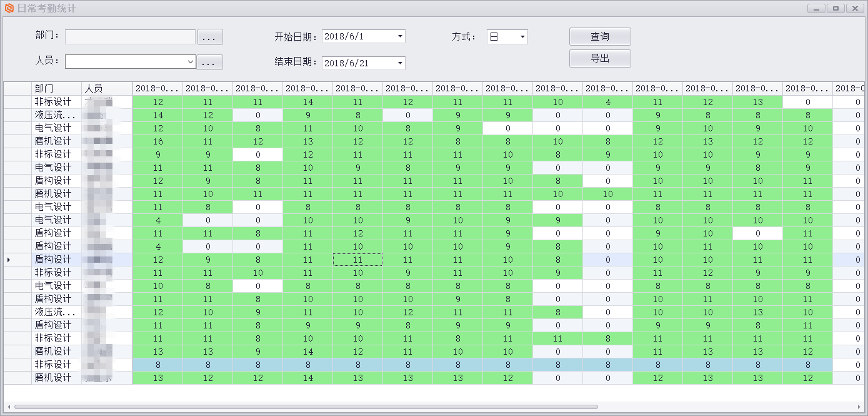Screen dimensions: 868x416
Task: Click the 人员 column header
Action: [107, 88]
